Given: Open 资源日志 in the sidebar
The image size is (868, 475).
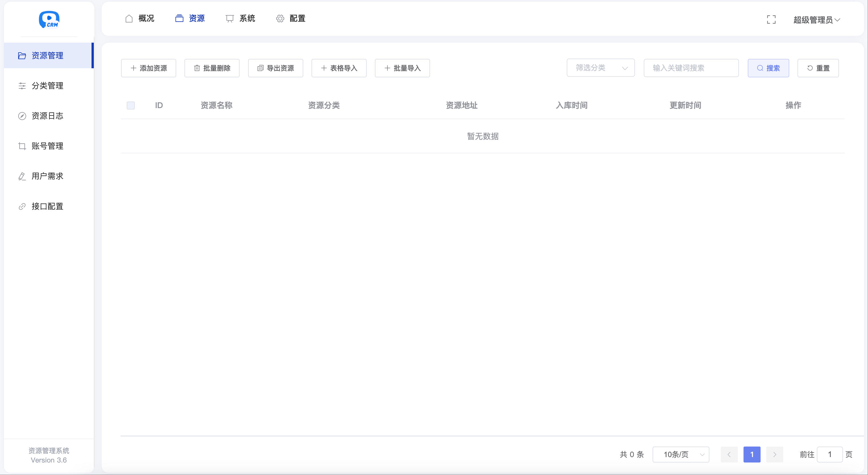Looking at the screenshot, I should click(49, 116).
